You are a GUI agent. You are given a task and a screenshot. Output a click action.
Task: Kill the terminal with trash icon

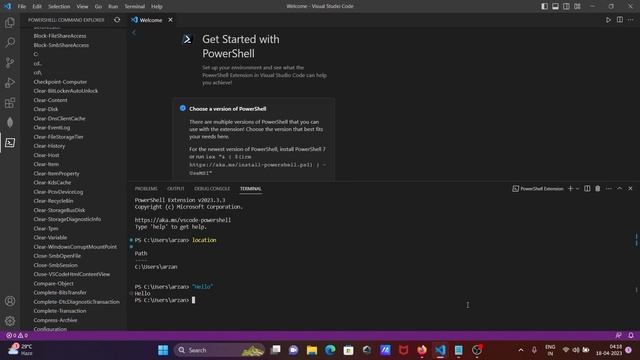(598, 189)
